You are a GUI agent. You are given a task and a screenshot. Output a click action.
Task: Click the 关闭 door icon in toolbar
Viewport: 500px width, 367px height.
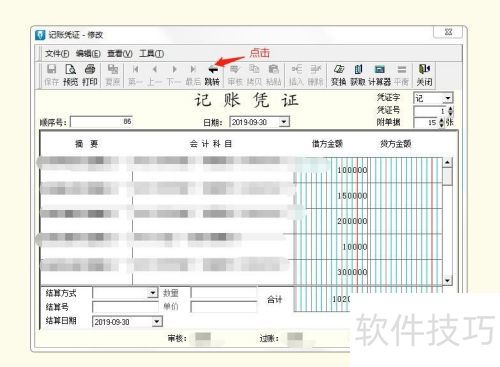click(x=424, y=75)
